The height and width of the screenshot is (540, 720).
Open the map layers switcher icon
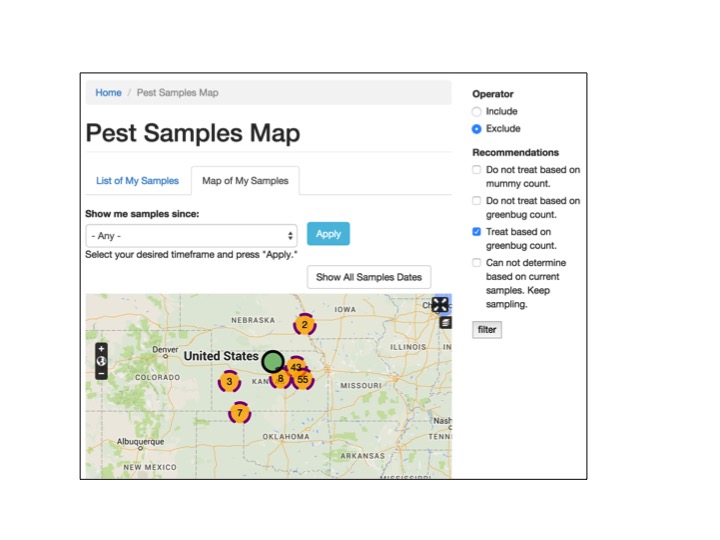[445, 323]
